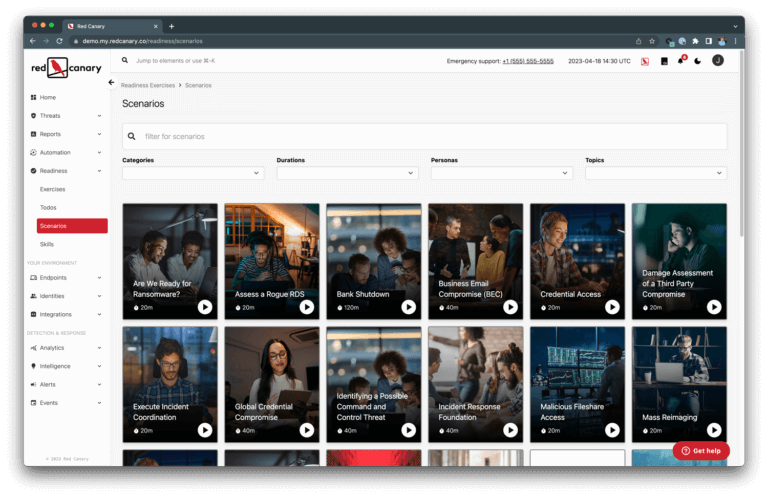Click the user avatar J icon

tap(717, 61)
